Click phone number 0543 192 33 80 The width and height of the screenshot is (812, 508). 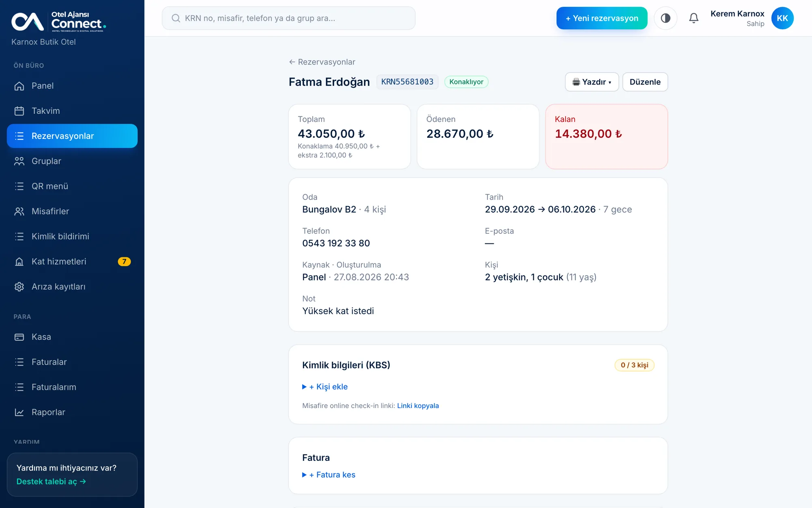pyautogui.click(x=336, y=243)
